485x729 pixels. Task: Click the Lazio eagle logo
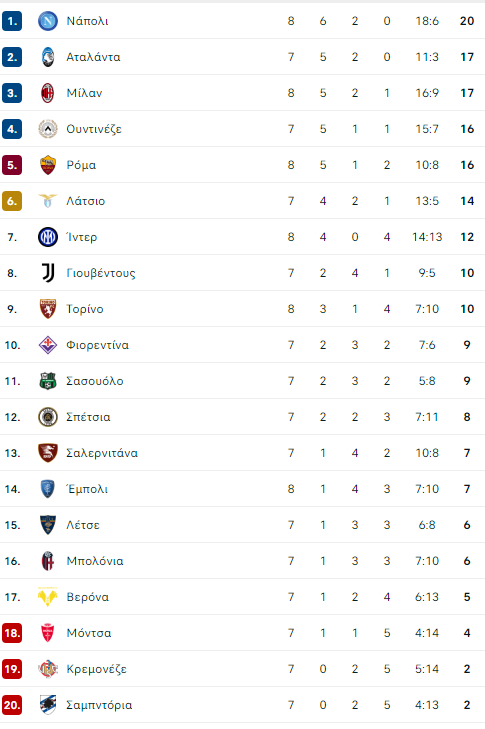(x=47, y=201)
